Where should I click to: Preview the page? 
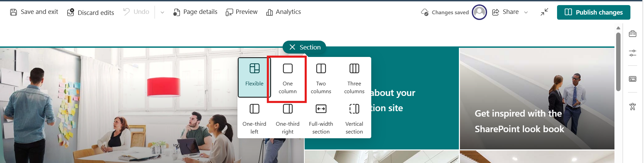(x=241, y=12)
